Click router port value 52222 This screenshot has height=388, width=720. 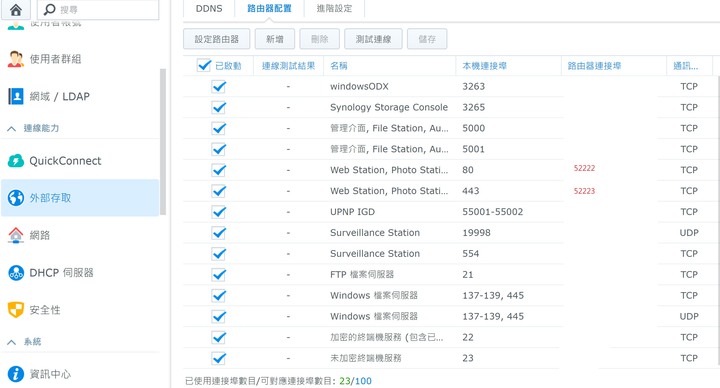pyautogui.click(x=584, y=168)
